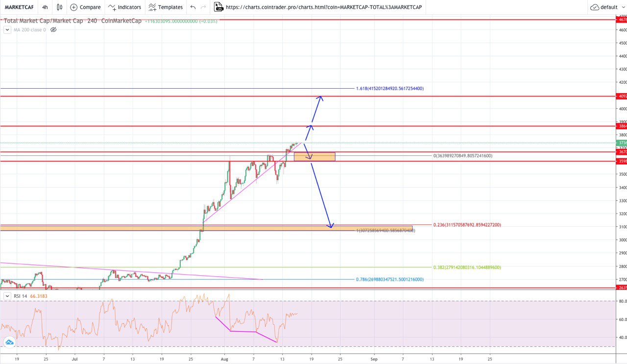Open the candlestick chart style selector
Image resolution: width=627 pixels, height=364 pixels.
point(60,7)
